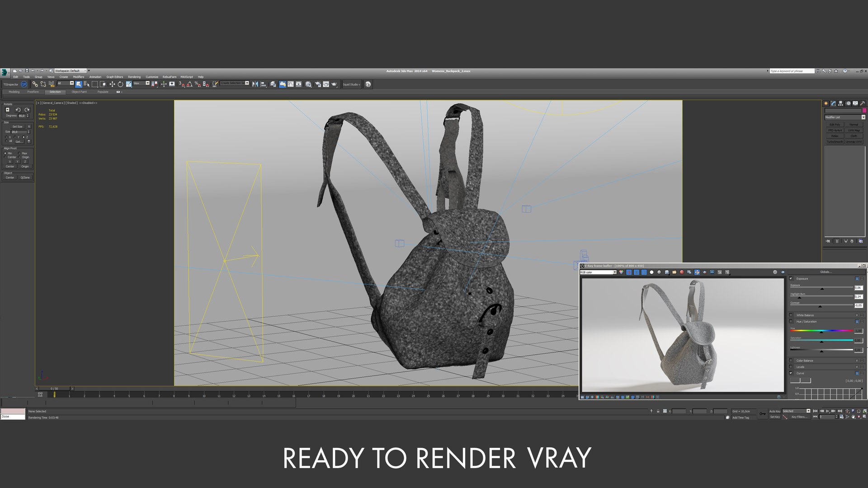Image resolution: width=868 pixels, height=488 pixels.
Task: Expand the Color Balance rollout
Action: [x=857, y=360]
